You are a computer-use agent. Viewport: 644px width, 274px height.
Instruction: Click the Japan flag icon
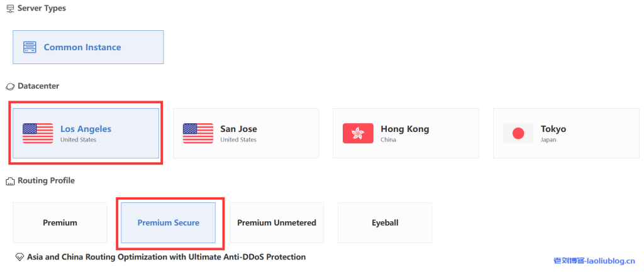pyautogui.click(x=518, y=133)
